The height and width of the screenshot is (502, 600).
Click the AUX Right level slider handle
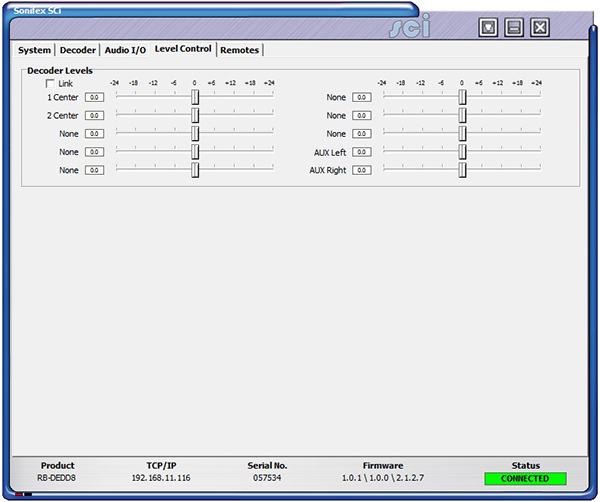click(463, 170)
